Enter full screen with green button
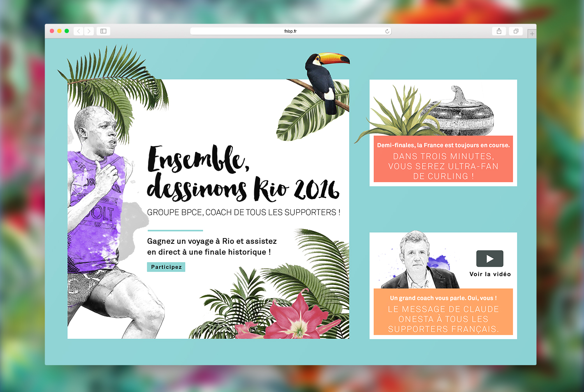Image resolution: width=584 pixels, height=392 pixels. click(x=67, y=31)
